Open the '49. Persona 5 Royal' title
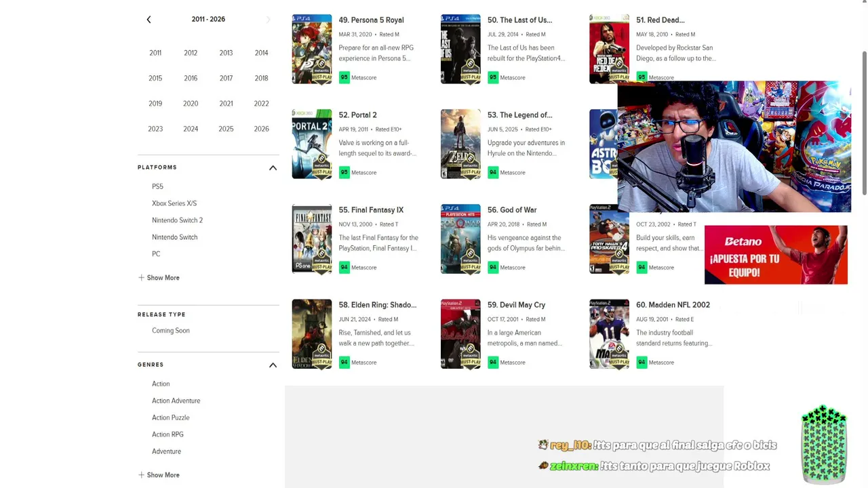This screenshot has height=488, width=868. [371, 20]
